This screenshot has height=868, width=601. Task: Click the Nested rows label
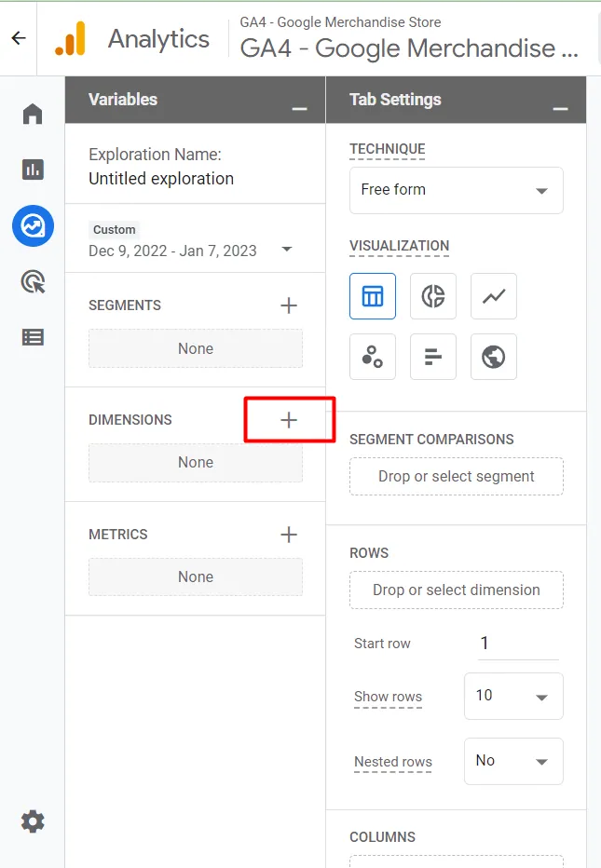click(x=392, y=762)
